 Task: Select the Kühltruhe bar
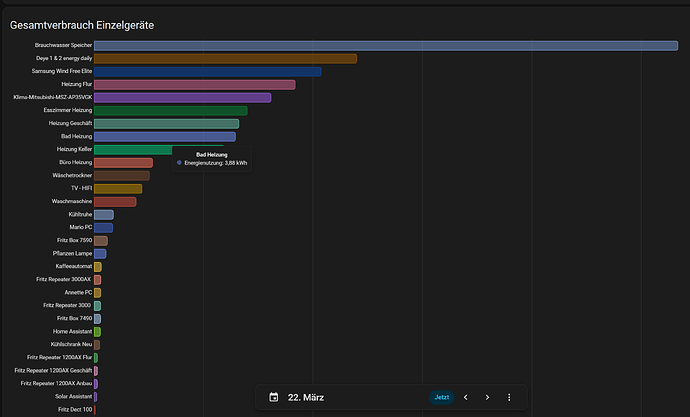click(x=104, y=215)
